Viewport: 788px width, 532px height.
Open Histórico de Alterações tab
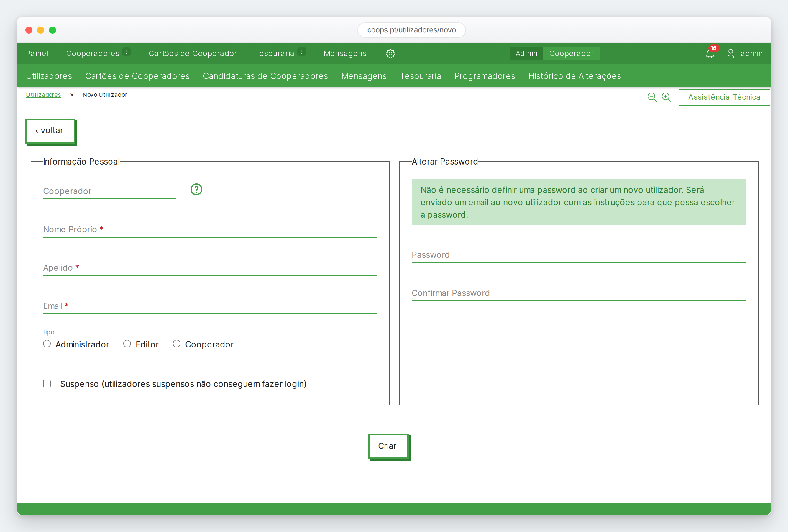[574, 76]
